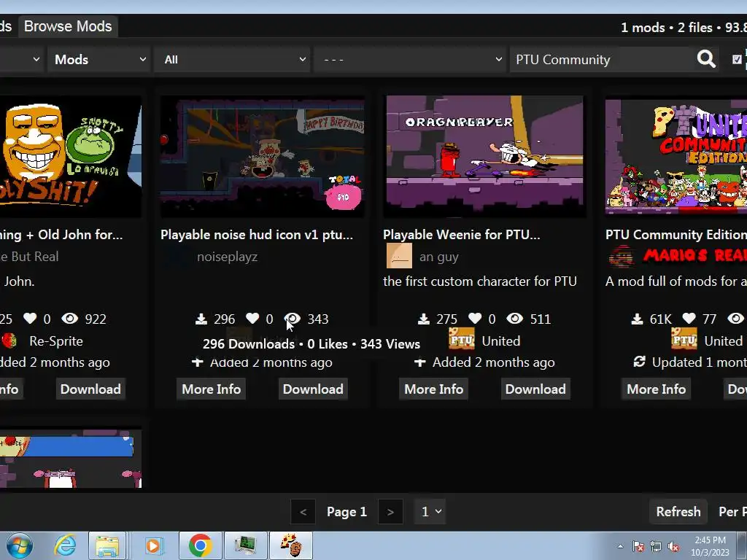Click the United label under Playable Weenie
Viewport: 747px width, 560px height.
coord(500,341)
